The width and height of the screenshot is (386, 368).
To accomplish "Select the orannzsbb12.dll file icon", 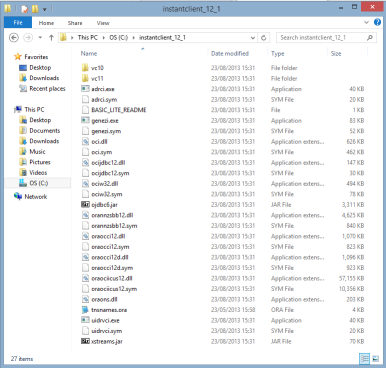I will coord(85,215).
